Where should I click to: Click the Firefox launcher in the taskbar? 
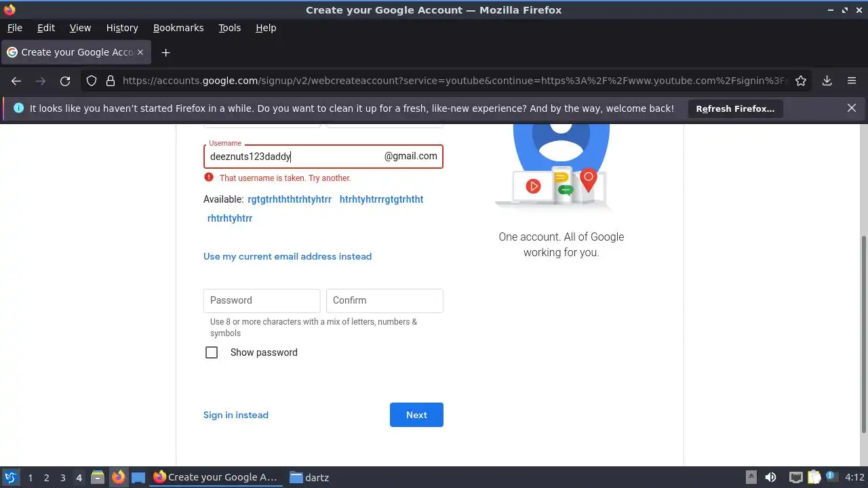119,477
